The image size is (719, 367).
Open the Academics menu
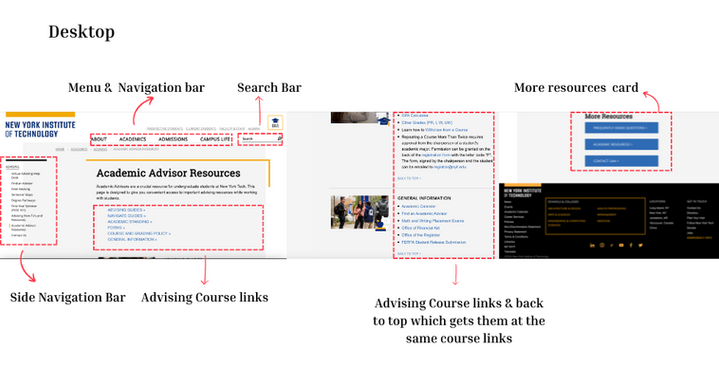click(x=133, y=139)
